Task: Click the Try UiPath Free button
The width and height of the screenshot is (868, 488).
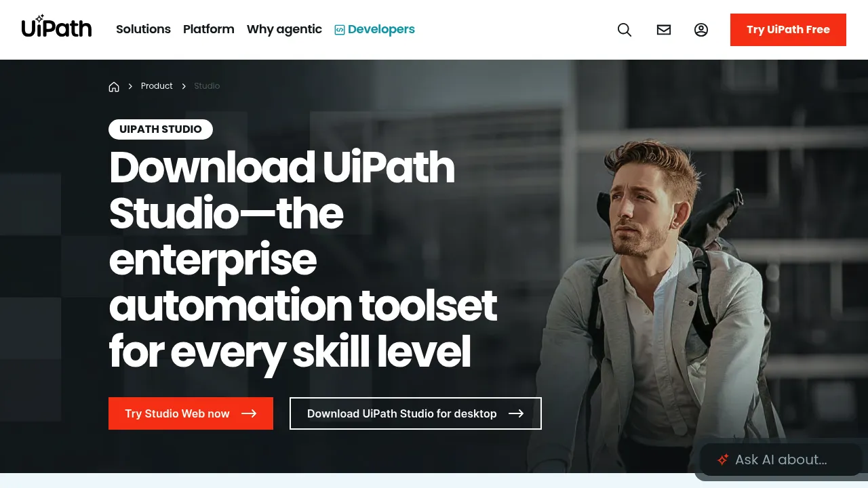Action: point(788,30)
